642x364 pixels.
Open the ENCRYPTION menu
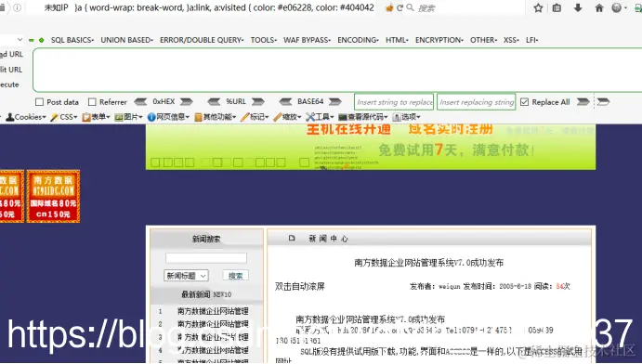[x=439, y=40]
